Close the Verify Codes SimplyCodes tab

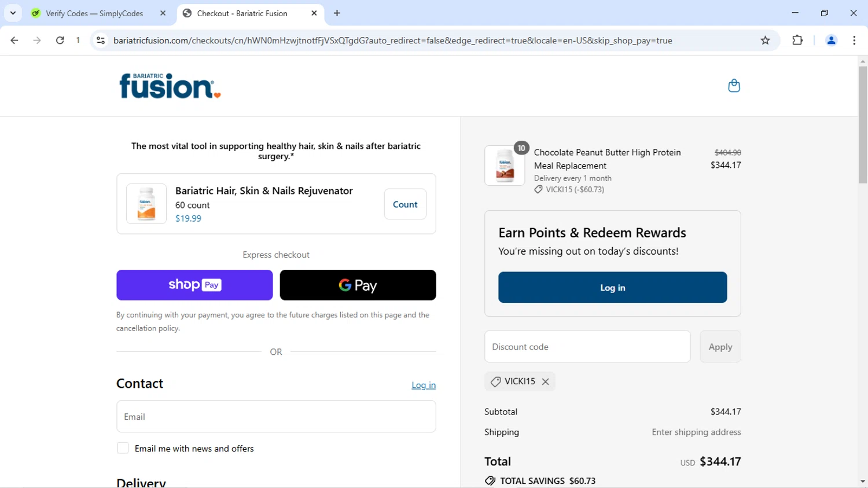click(x=163, y=13)
